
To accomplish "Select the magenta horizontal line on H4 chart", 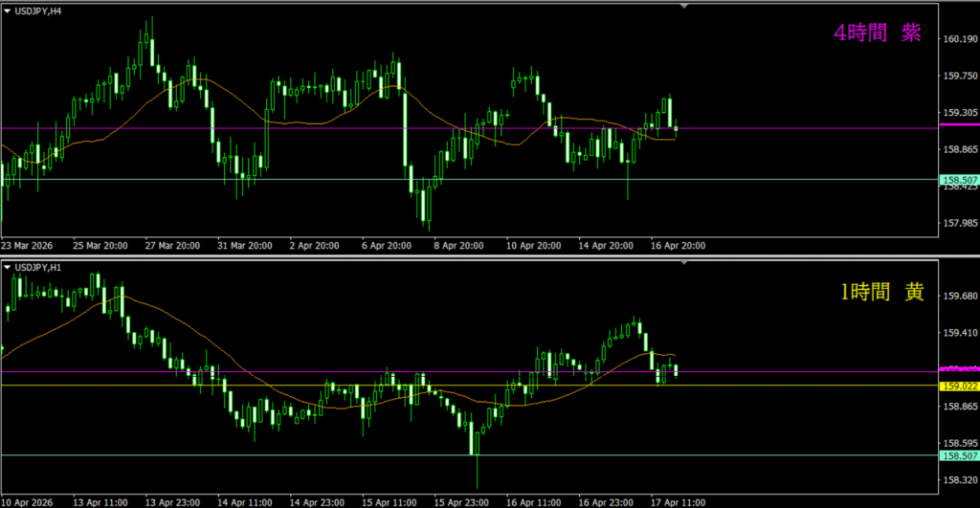I will pyautogui.click(x=287, y=128).
